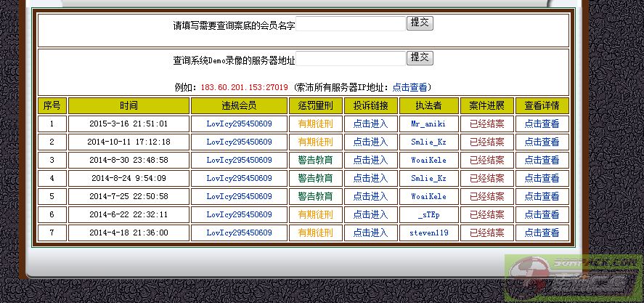
Task: Select the timestamp 2014-4-18 21:36:00
Action: pyautogui.click(x=129, y=233)
